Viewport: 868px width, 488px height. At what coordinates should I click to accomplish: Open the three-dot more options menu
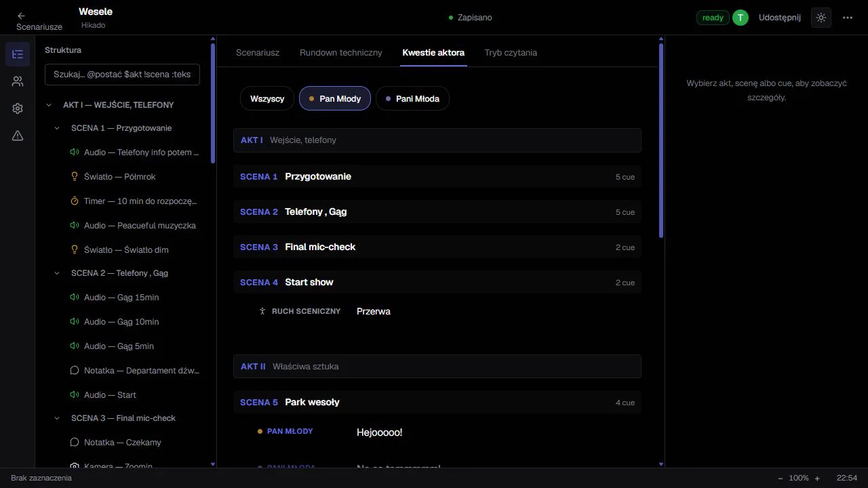click(x=848, y=18)
